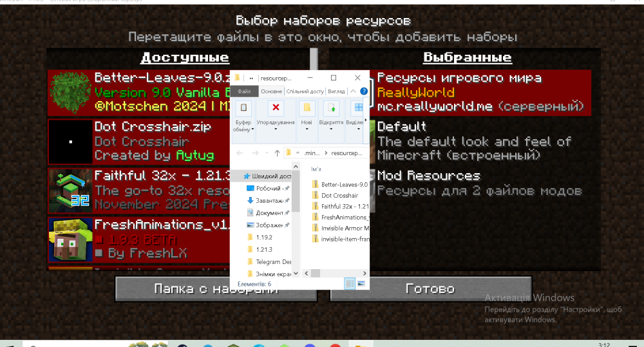Click the 1.19.2 folder icon in sidebar
This screenshot has height=347, width=644.
tap(250, 238)
